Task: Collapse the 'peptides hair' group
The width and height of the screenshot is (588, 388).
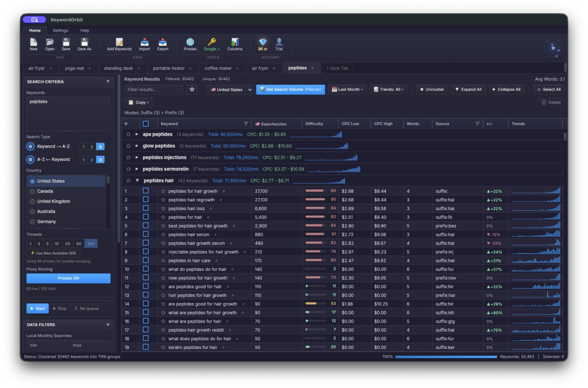Action: 137,181
